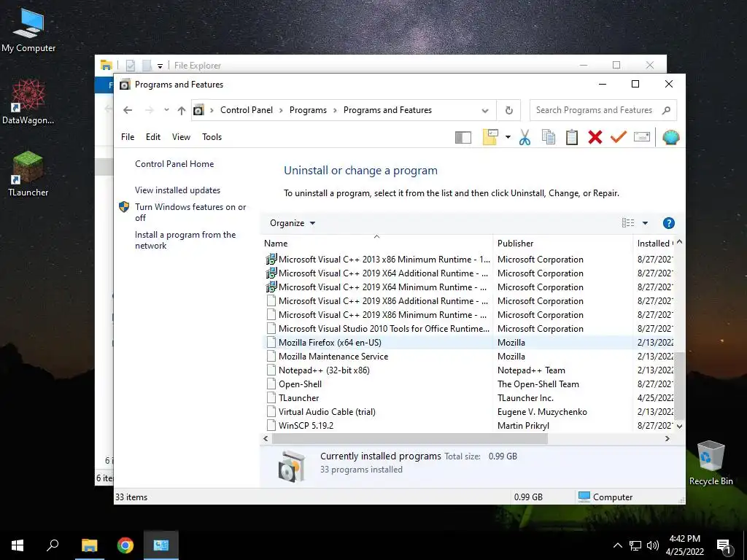The width and height of the screenshot is (747, 560).
Task: Click the envelope Email toolbar icon
Action: point(642,138)
